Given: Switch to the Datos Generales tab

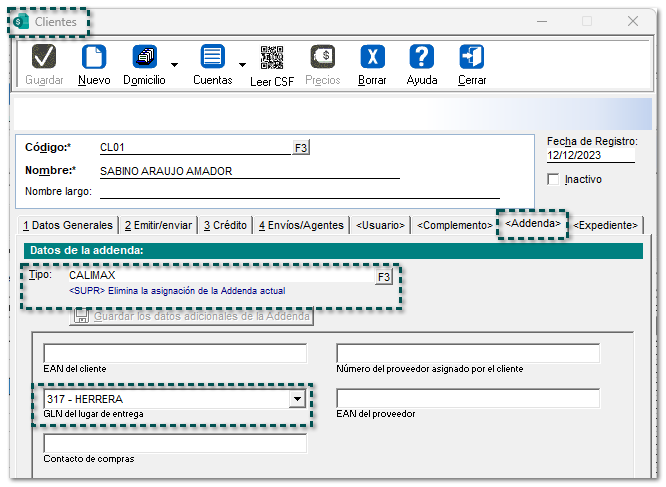Looking at the screenshot, I should pos(68,226).
